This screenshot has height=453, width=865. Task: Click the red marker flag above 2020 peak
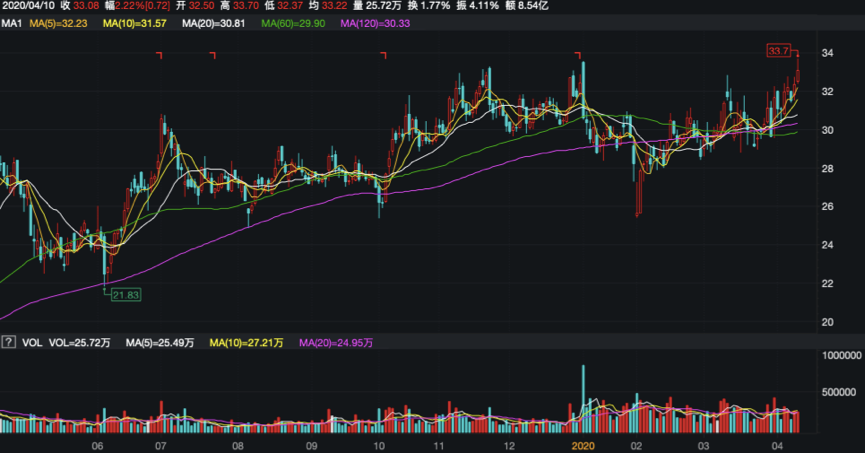pyautogui.click(x=577, y=54)
